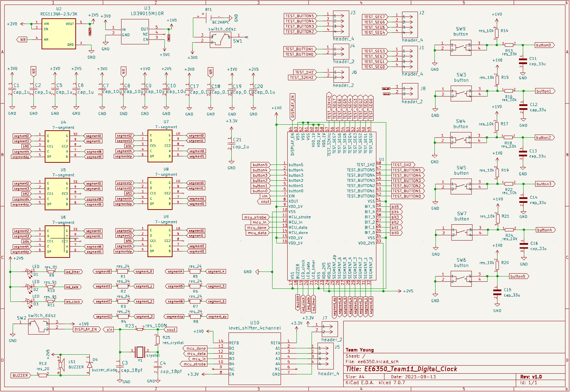The width and height of the screenshot is (570, 392).
Task: Click the U4 7-segment display symbol
Action: click(57, 147)
